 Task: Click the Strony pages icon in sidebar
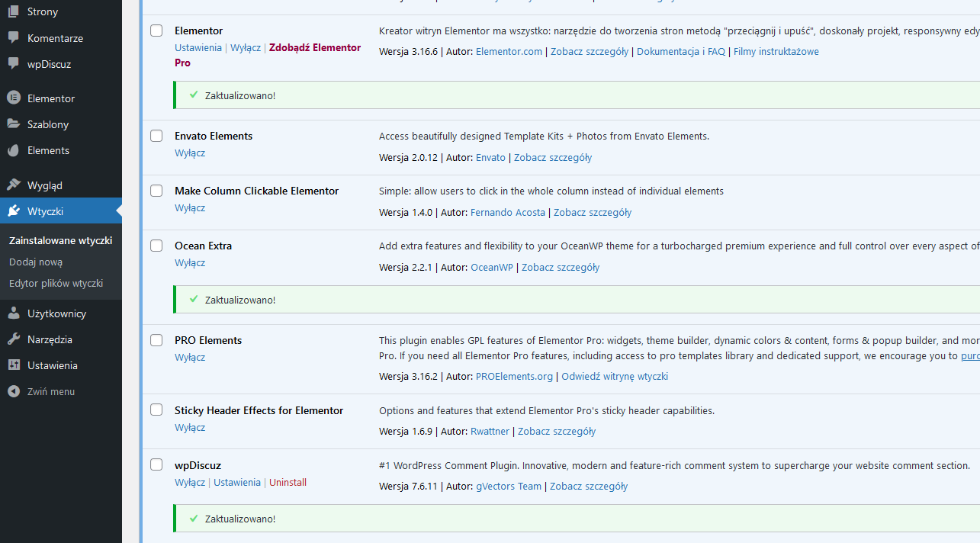point(13,11)
